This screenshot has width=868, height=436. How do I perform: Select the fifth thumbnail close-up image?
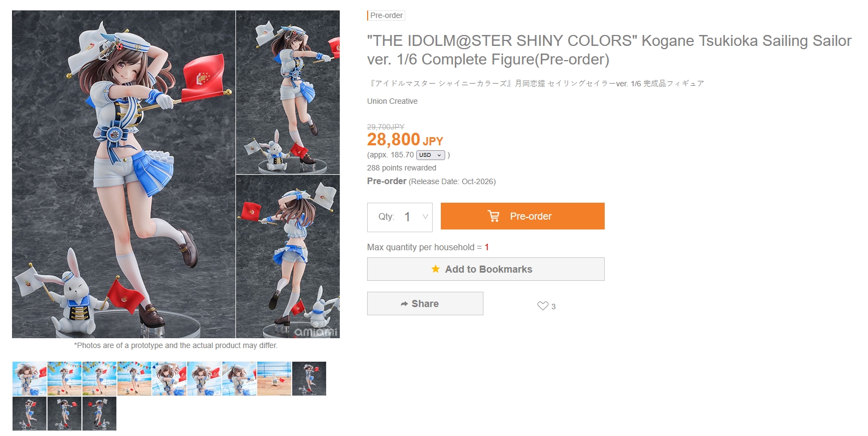[x=169, y=379]
